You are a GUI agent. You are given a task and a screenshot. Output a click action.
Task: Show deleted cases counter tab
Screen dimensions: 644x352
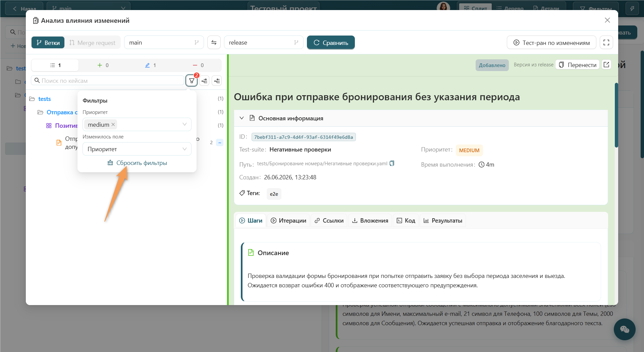tap(198, 65)
